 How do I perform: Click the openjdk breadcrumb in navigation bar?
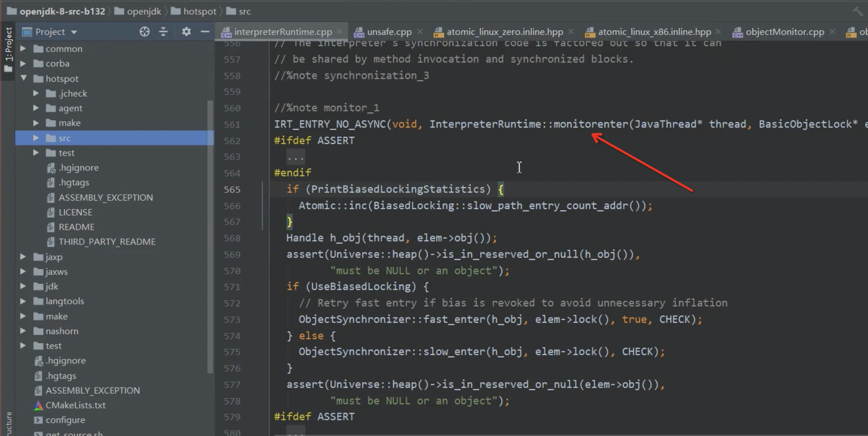point(144,11)
